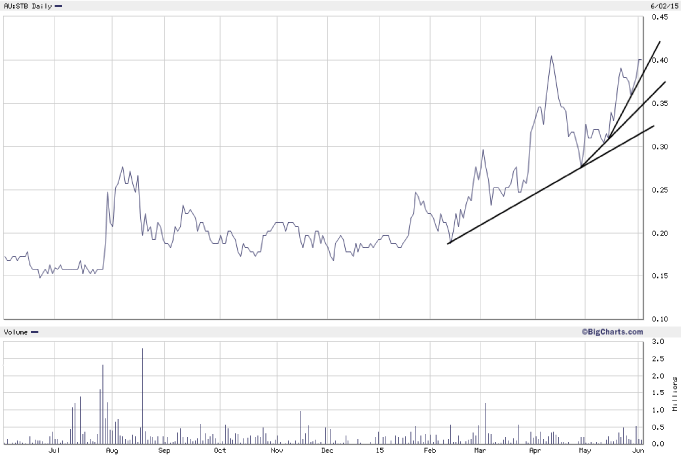Click the April price peak near 0.40
This screenshot has width=681, height=457.
(x=550, y=57)
